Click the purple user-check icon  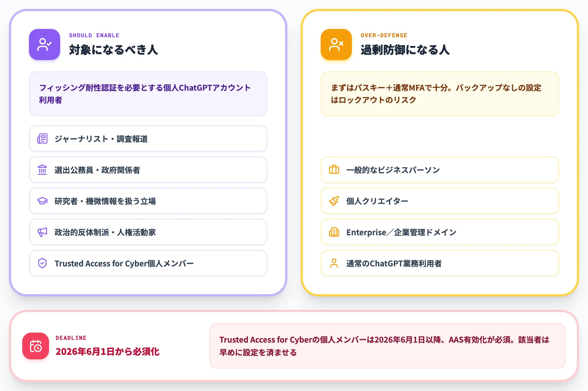pyautogui.click(x=45, y=44)
